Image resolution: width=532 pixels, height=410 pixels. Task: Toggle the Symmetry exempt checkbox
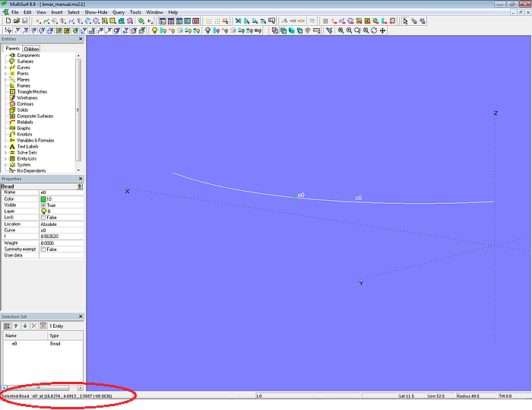point(43,249)
